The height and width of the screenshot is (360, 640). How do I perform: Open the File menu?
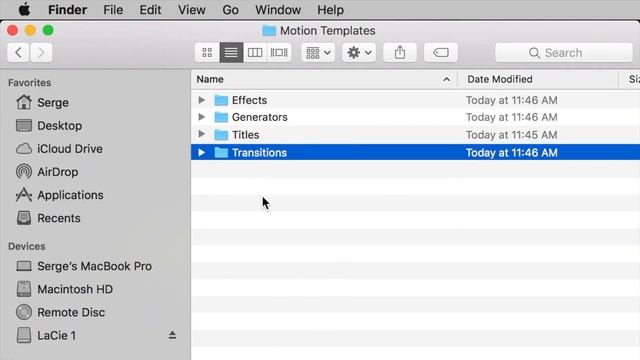(x=113, y=9)
